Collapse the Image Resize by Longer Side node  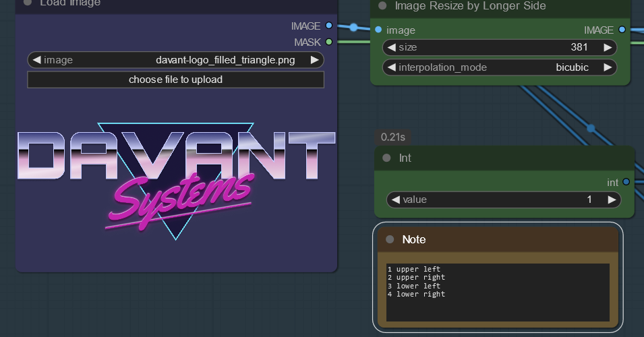coord(382,6)
